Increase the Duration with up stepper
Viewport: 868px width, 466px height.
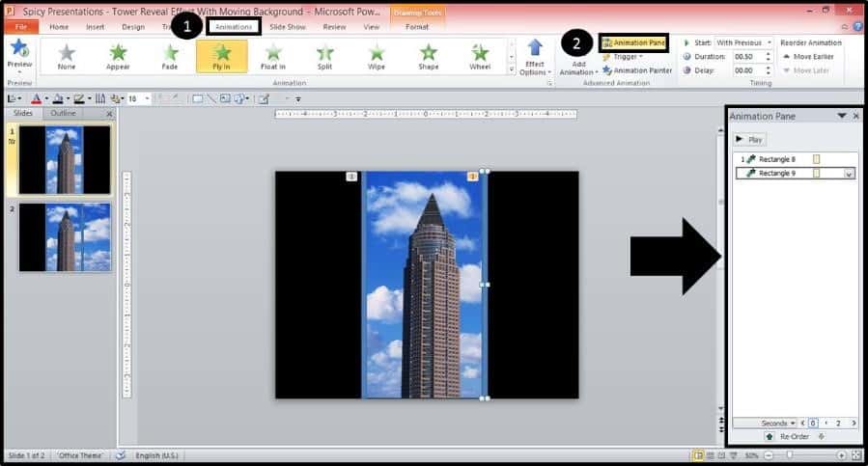pos(768,54)
